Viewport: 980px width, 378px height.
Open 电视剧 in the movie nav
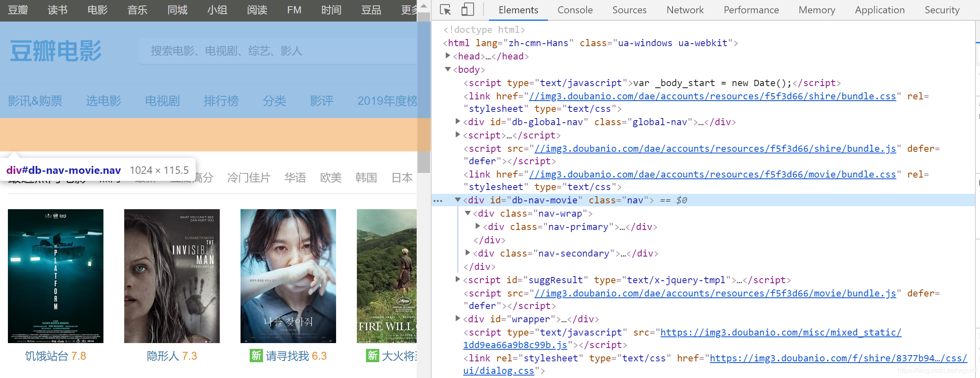click(162, 101)
